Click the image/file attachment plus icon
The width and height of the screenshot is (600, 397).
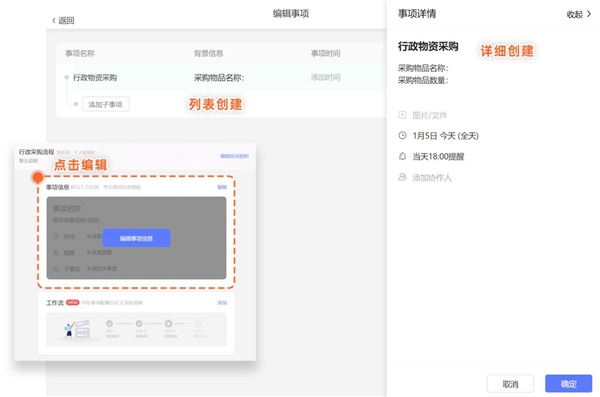(402, 115)
